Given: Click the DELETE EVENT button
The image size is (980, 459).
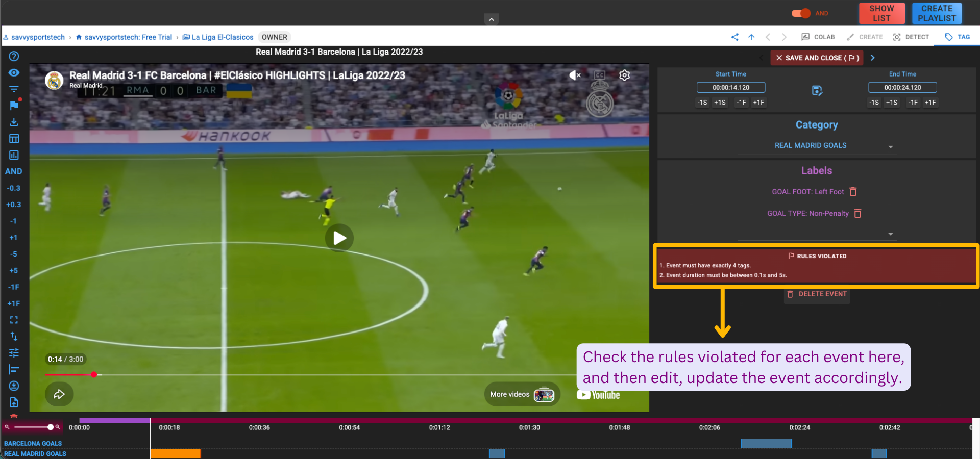Looking at the screenshot, I should pos(817,294).
